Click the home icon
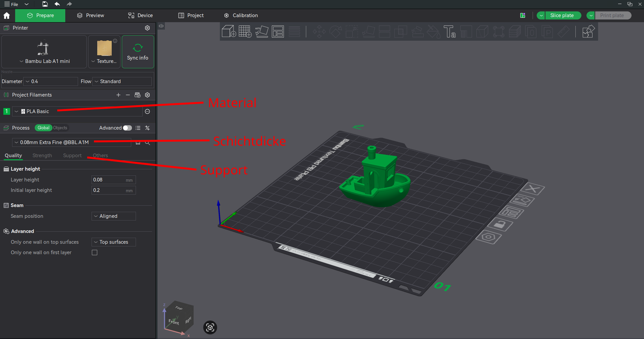This screenshot has width=644, height=339. tap(6, 15)
